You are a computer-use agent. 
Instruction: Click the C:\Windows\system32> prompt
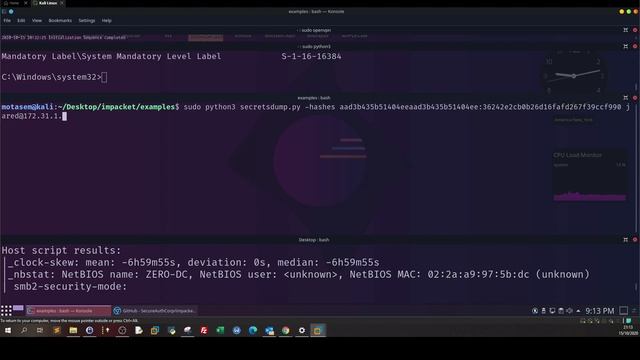coord(51,77)
